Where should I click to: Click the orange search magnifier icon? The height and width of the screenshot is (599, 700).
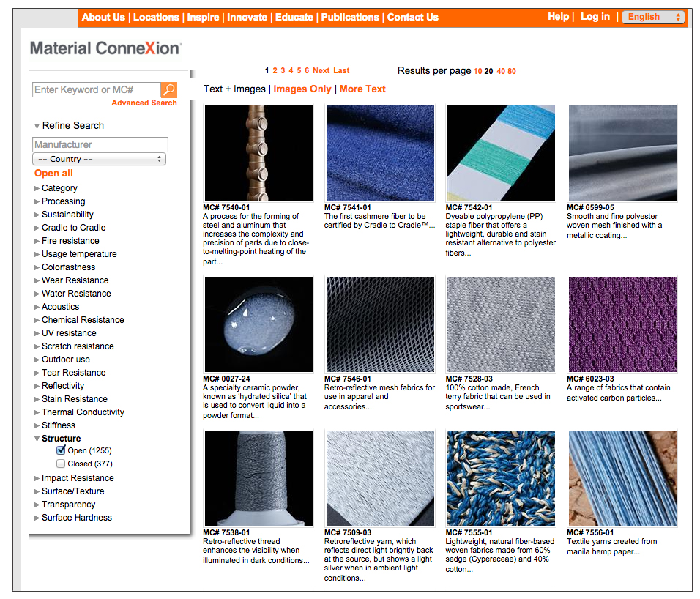(168, 90)
